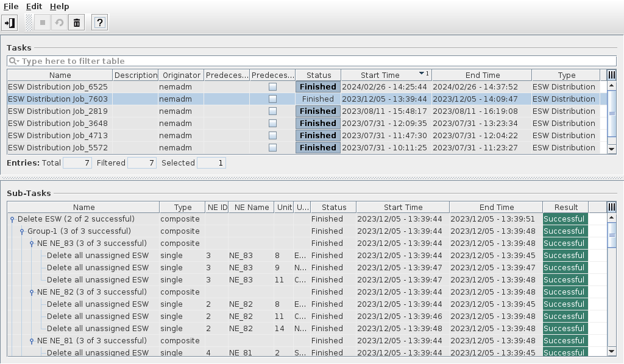Collapse the Group-1 tree node
Screen dimensions: 624x364
tap(22, 231)
